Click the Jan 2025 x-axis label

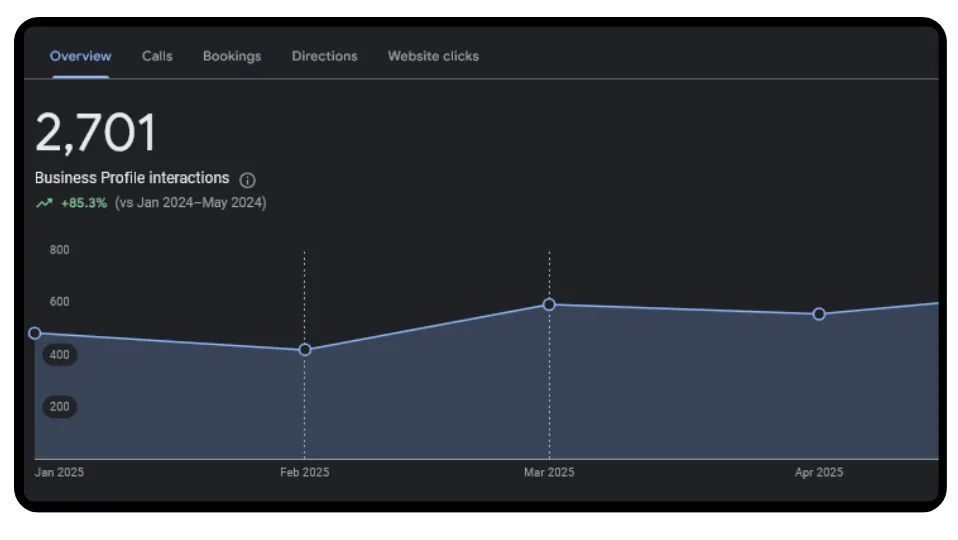[59, 472]
